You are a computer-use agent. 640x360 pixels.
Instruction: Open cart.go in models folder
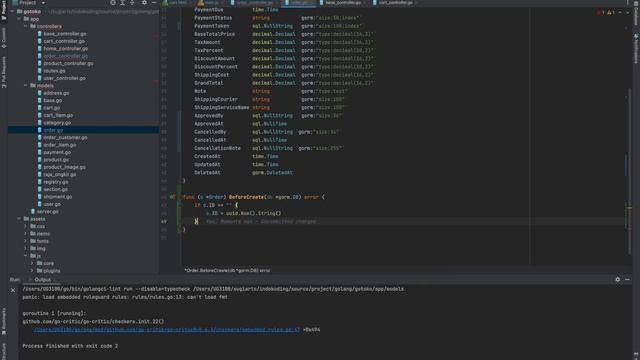click(x=52, y=108)
